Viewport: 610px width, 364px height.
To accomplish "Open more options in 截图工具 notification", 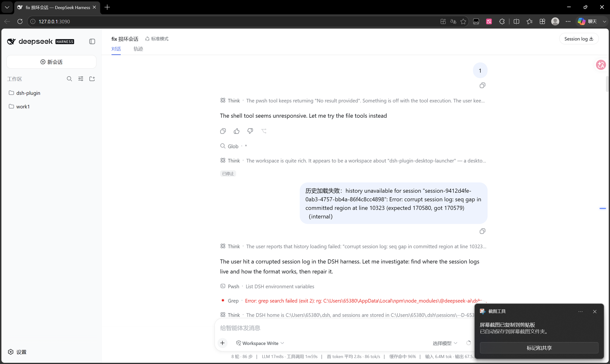I will (580, 312).
